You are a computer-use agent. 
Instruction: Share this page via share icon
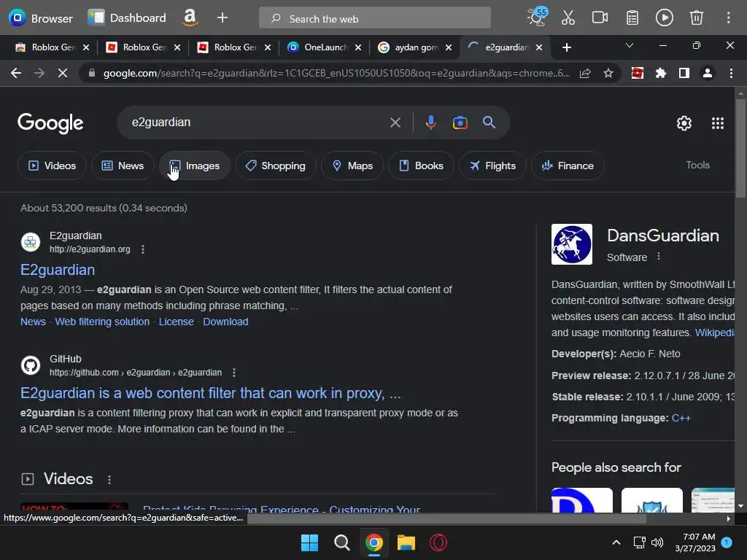pos(585,74)
